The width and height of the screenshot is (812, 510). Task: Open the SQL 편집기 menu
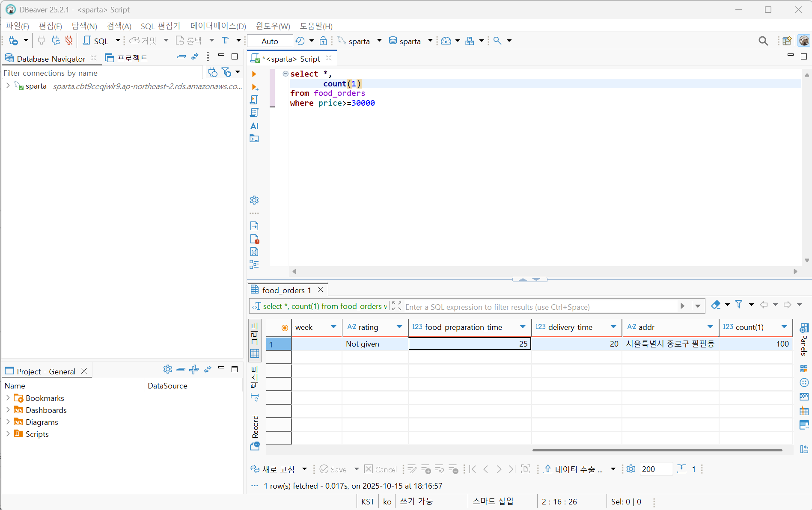pyautogui.click(x=160, y=26)
